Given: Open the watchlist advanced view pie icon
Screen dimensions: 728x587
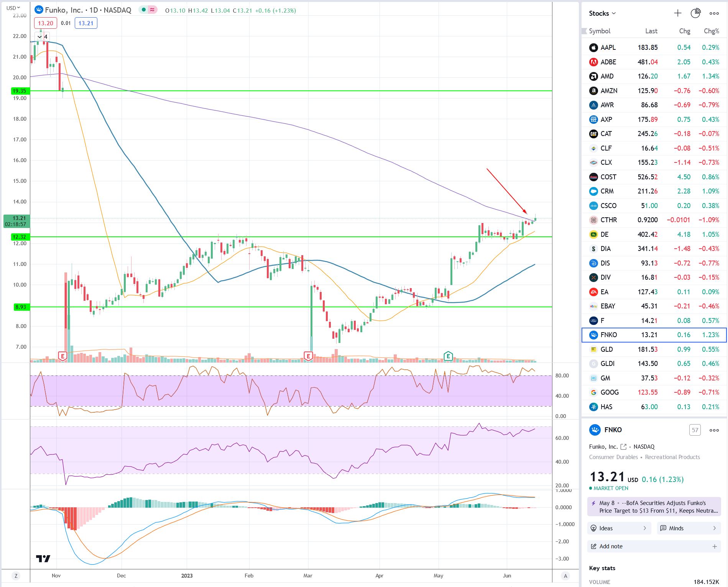Looking at the screenshot, I should coord(695,13).
